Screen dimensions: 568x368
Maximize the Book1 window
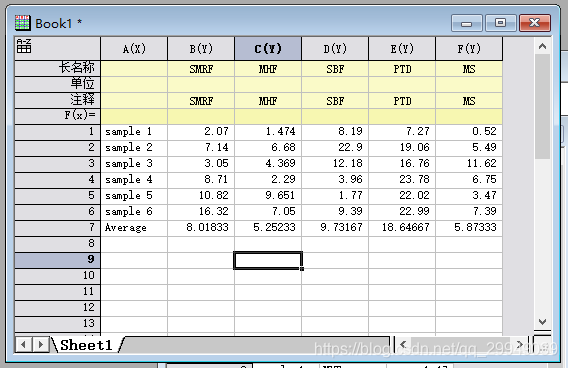pyautogui.click(x=500, y=23)
